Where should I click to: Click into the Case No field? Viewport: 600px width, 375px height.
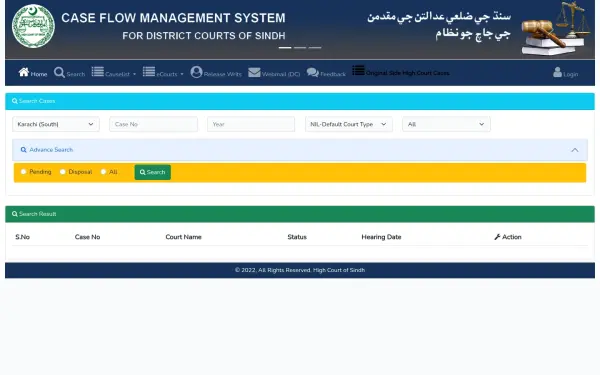tap(153, 124)
